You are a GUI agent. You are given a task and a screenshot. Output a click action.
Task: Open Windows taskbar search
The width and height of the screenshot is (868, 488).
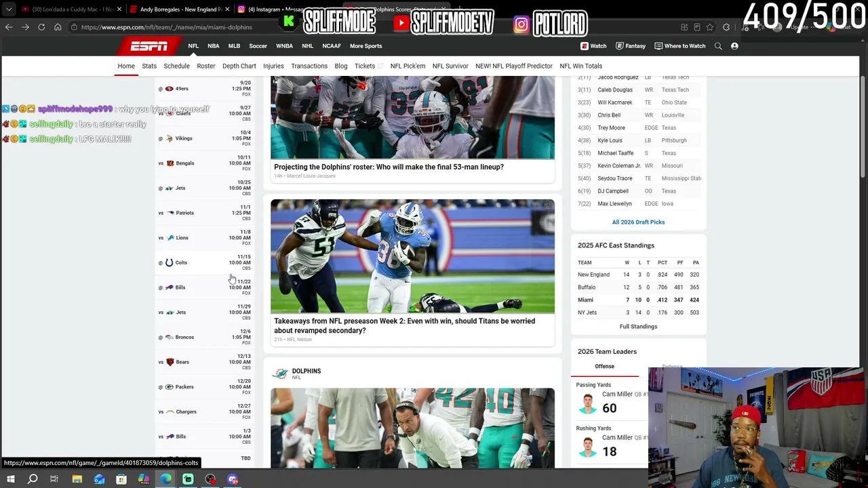click(33, 479)
